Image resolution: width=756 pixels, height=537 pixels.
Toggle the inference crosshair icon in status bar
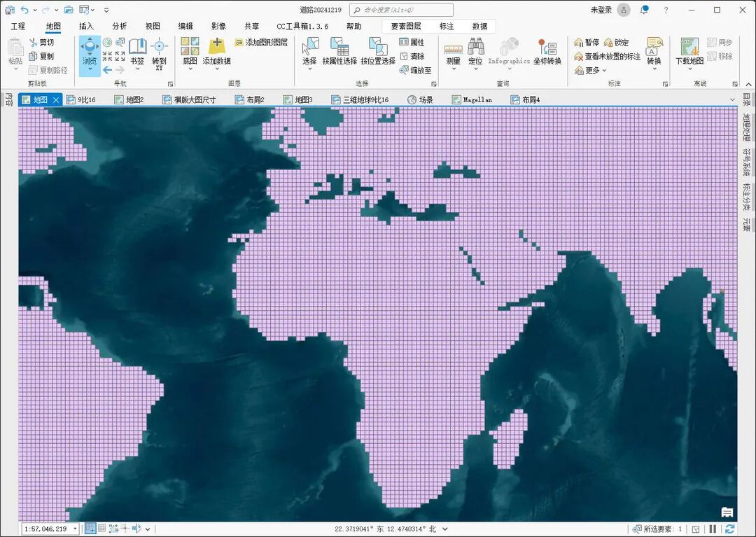pos(125,529)
